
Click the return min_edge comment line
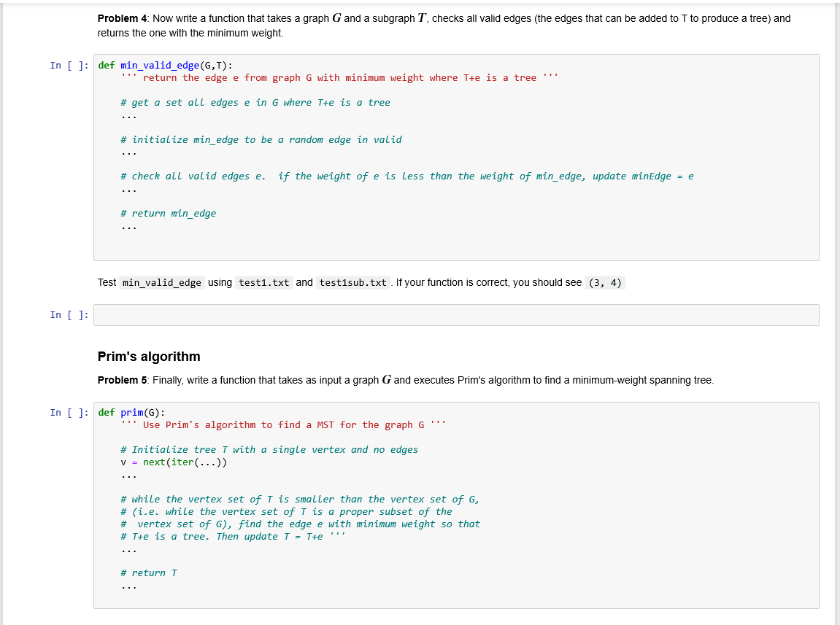[x=168, y=213]
